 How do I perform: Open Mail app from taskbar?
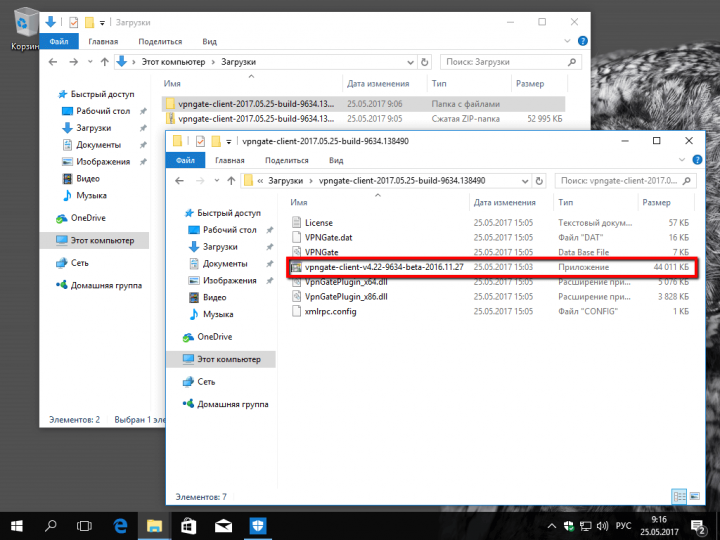[223, 526]
